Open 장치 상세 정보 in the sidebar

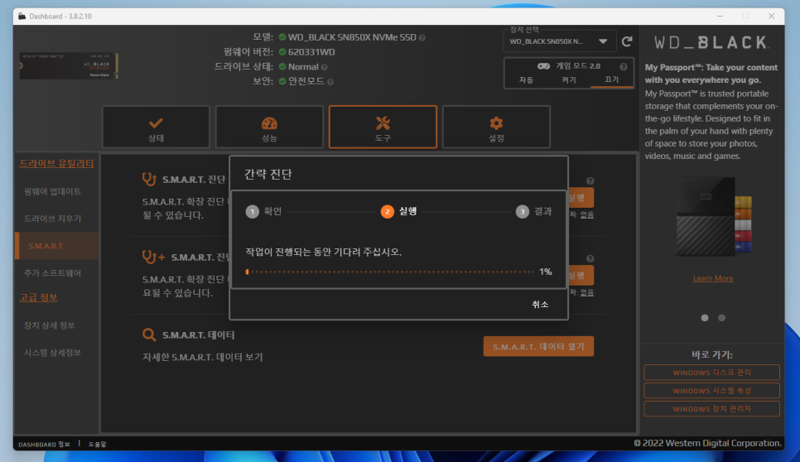tap(49, 325)
